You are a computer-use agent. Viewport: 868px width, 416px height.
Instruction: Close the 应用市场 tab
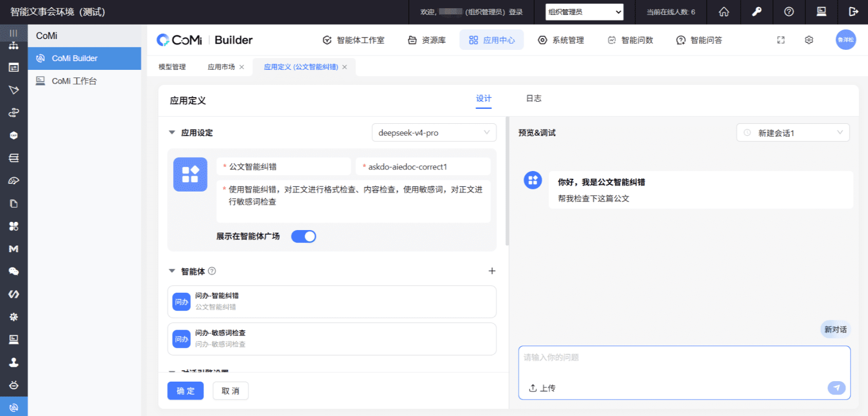[x=242, y=67]
